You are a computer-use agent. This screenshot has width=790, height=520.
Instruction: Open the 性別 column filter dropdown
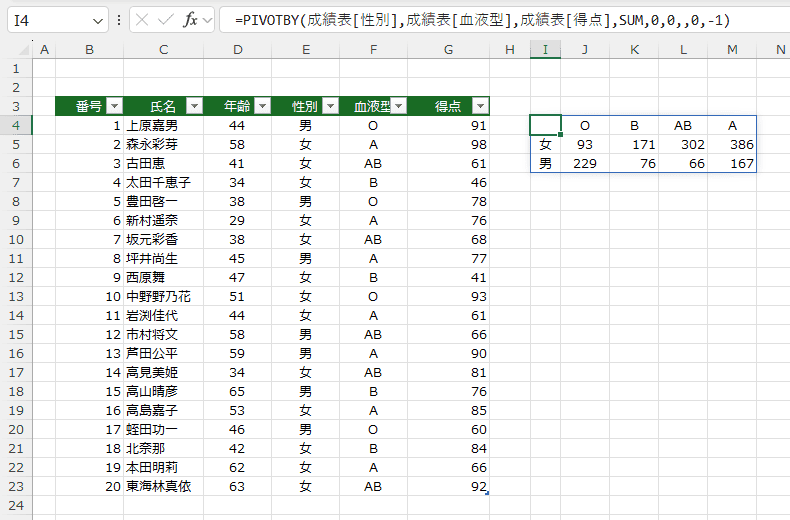pyautogui.click(x=331, y=106)
